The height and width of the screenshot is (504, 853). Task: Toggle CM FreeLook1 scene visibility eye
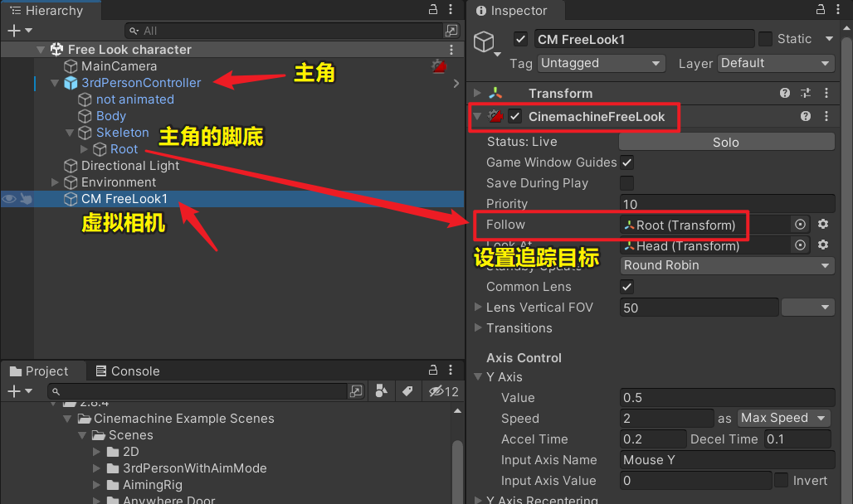click(8, 199)
